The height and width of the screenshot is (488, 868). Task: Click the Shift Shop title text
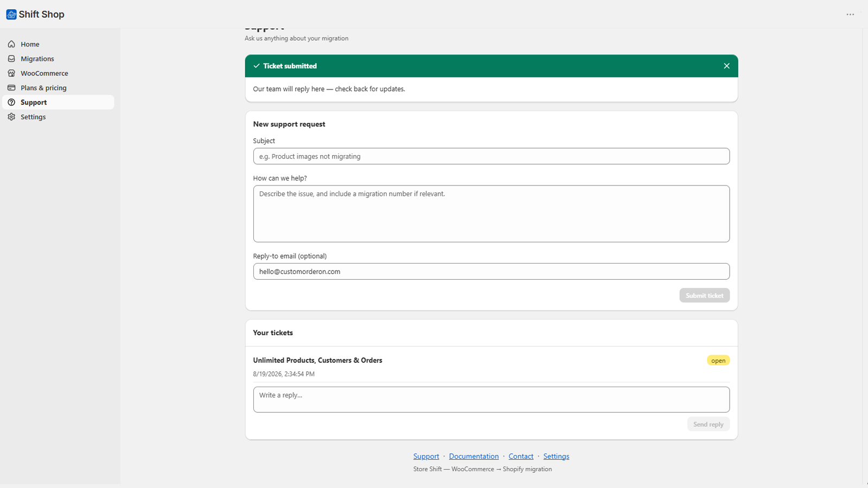[x=41, y=14]
